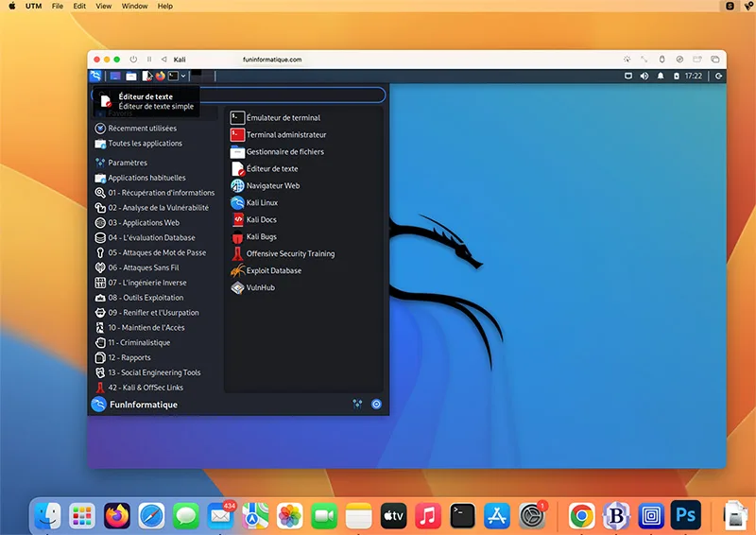Click the UTM USB mouse icon
Viewport: 756px width, 535px height.
click(662, 60)
